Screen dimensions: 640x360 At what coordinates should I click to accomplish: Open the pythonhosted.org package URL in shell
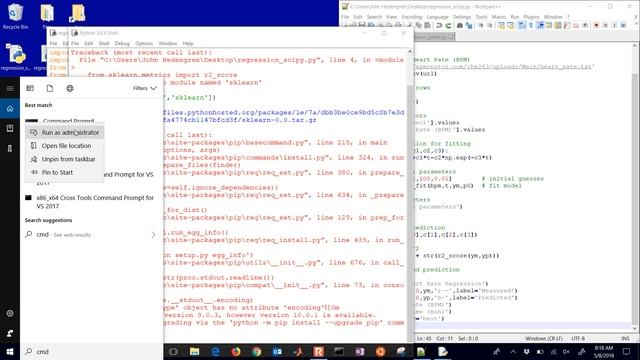284,116
